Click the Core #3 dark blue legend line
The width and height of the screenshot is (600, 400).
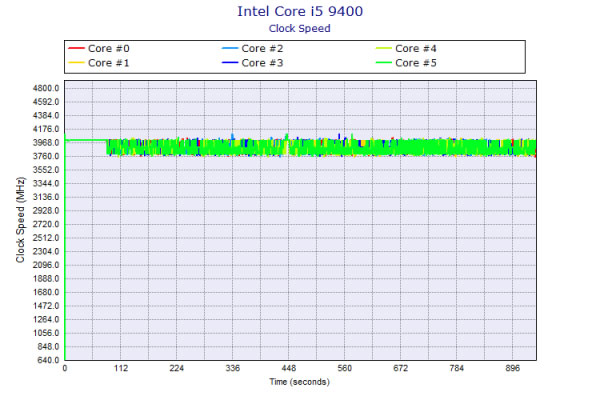[230, 63]
